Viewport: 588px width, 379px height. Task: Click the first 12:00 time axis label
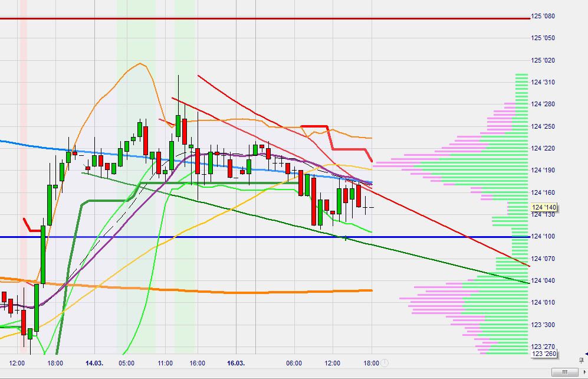click(x=17, y=363)
